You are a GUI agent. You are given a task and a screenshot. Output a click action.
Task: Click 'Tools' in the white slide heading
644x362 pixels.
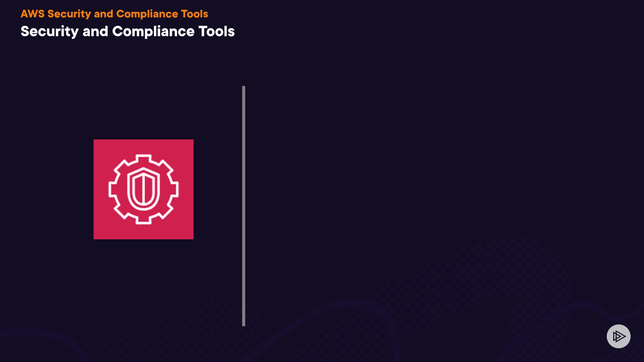click(x=217, y=32)
